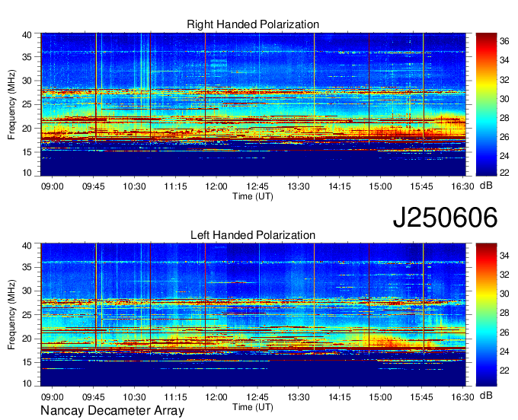Click the 22 value on Left Handed colorbar

coord(504,371)
